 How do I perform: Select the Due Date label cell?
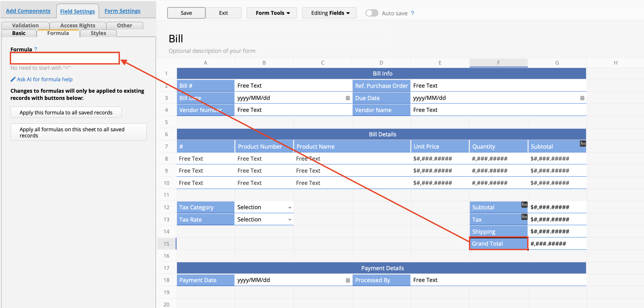[x=381, y=98]
